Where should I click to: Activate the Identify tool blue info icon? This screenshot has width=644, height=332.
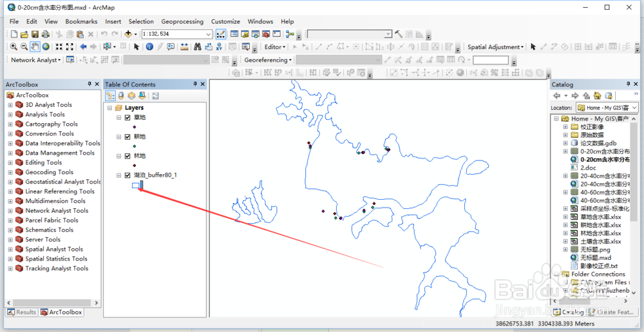point(149,47)
